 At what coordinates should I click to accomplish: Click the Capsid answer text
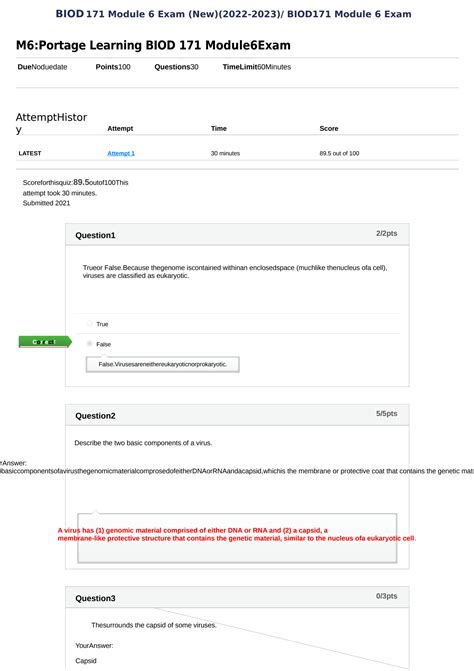[x=86, y=661]
